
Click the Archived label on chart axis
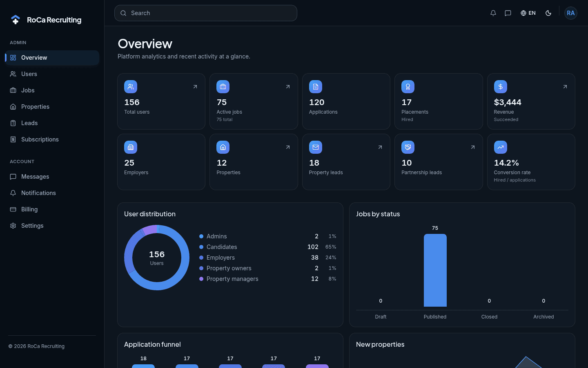pos(543,317)
